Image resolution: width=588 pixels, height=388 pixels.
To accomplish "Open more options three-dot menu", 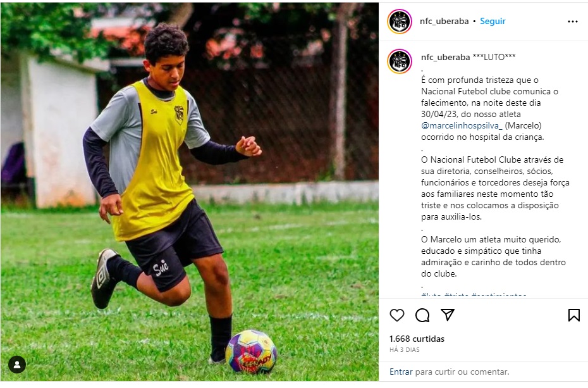I will (573, 22).
